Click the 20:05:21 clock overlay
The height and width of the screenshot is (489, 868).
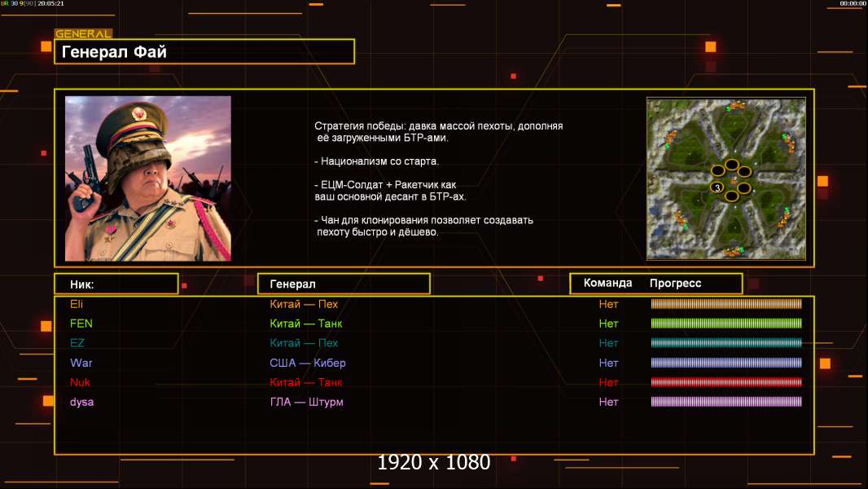click(50, 3)
